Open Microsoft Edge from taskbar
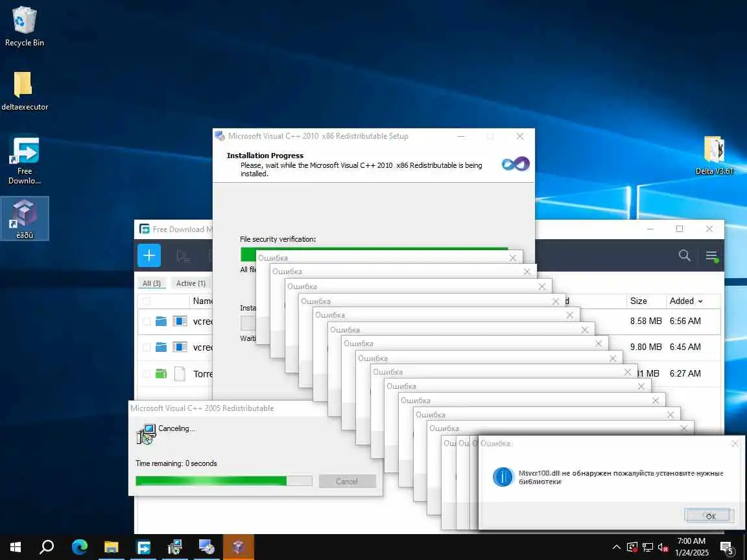The image size is (747, 560). click(x=80, y=546)
